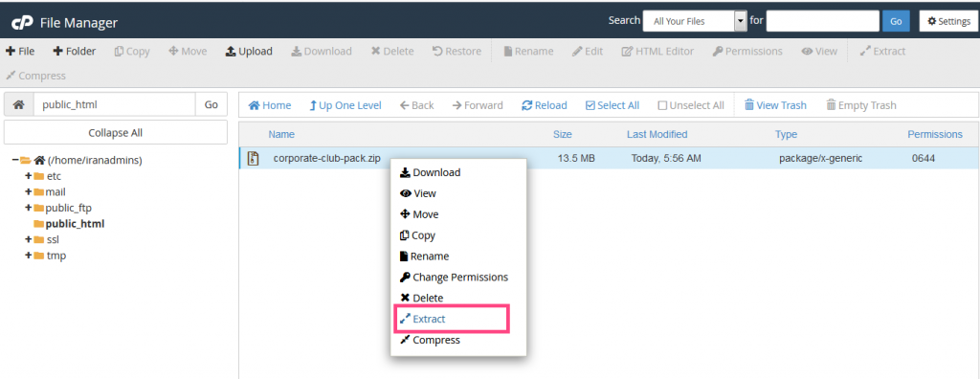Click the Restore toolbar button

tap(457, 52)
